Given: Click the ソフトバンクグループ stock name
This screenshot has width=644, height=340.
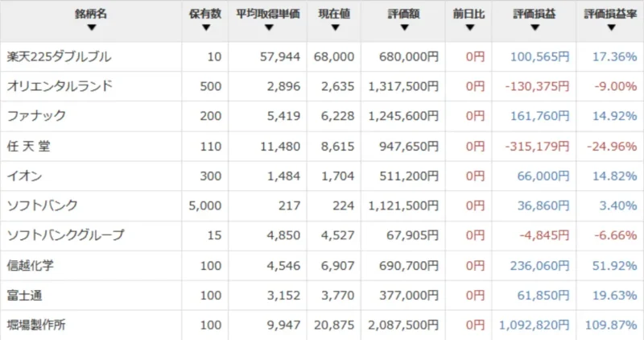Looking at the screenshot, I should (x=65, y=235).
